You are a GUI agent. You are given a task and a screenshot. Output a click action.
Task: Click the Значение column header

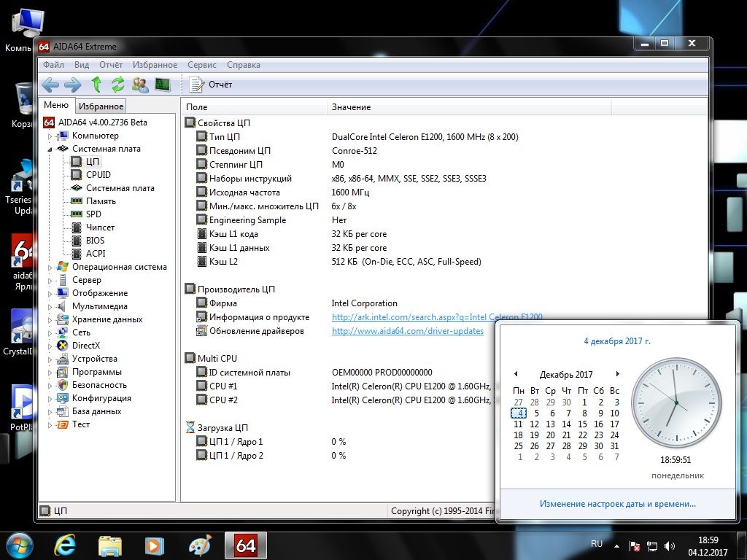pyautogui.click(x=469, y=107)
